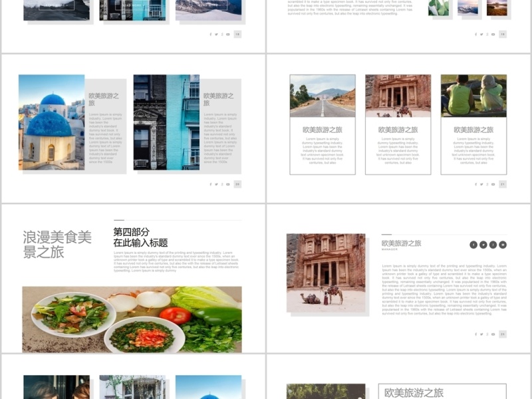
Task: Click the salad plates and vegetables food photo
Action: point(132,319)
